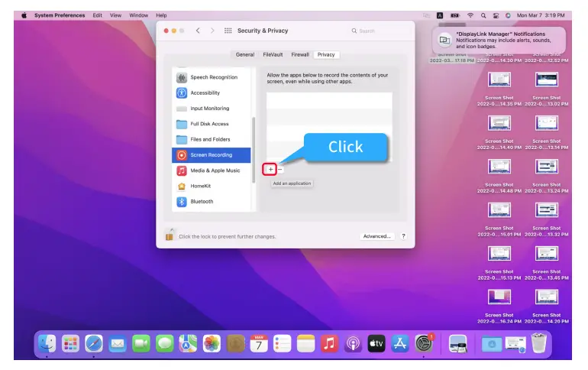Select Accessibility in the privacy list
Image resolution: width=588 pixels, height=370 pixels.
(212, 92)
